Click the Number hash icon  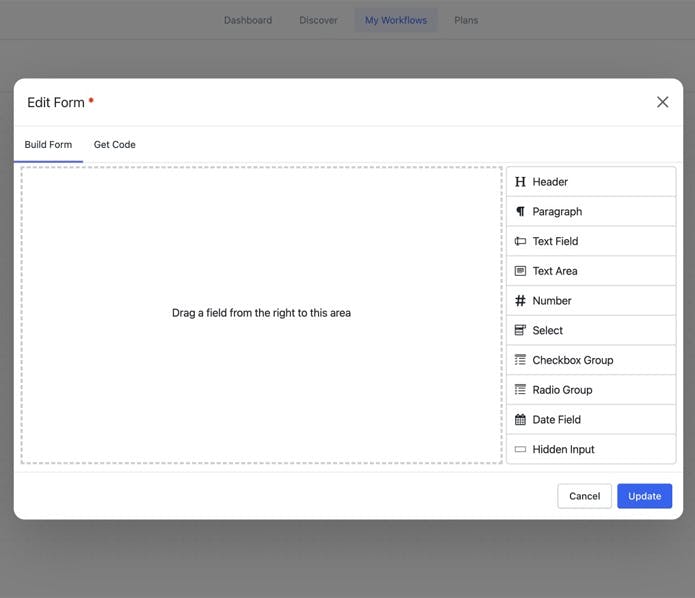pos(520,301)
